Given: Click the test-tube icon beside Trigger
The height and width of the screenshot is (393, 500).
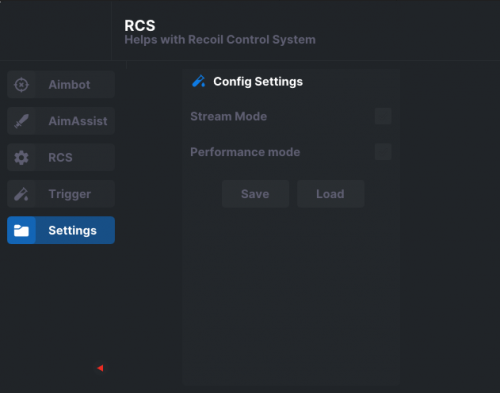Looking at the screenshot, I should click(21, 194).
